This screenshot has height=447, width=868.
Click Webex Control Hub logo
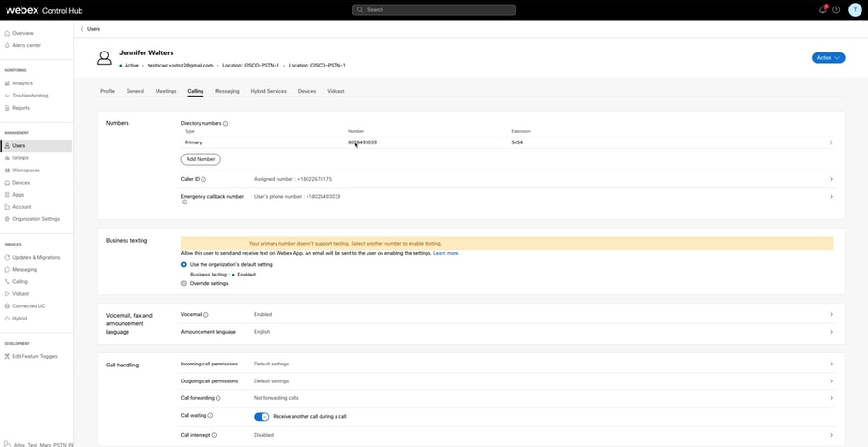tap(44, 10)
